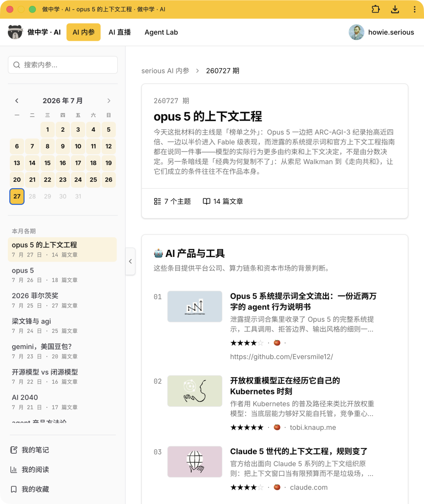Image resolution: width=424 pixels, height=504 pixels.
Task: Open the 开源模型 vs 闭源模型 issue
Action: click(x=62, y=376)
